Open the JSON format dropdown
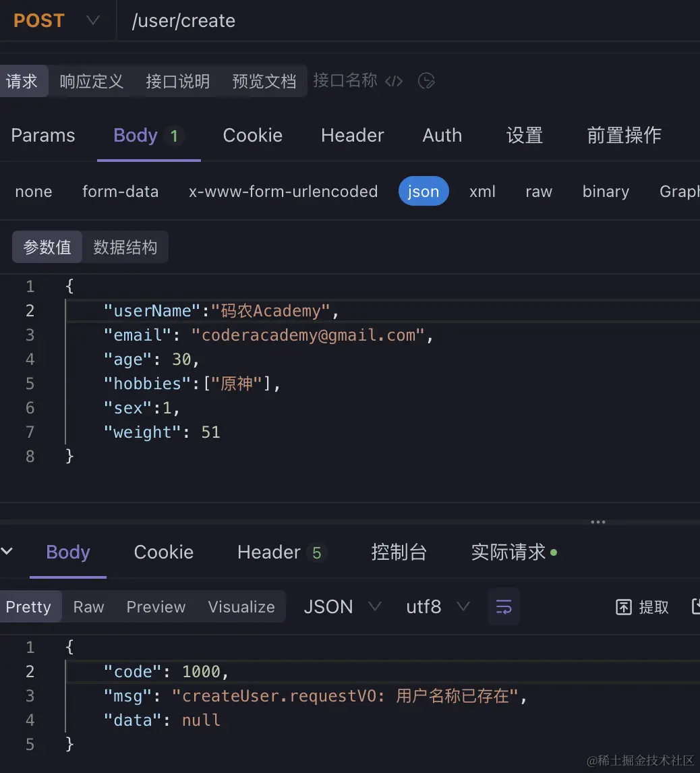700x773 pixels. 343,606
